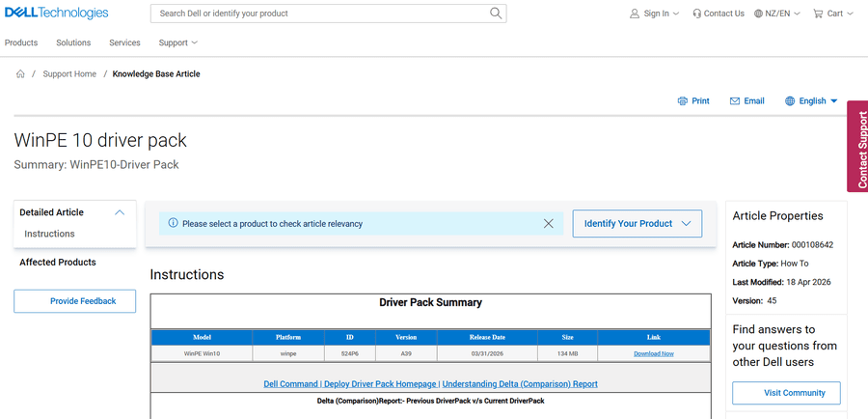This screenshot has width=868, height=419.
Task: Click the Model column header
Action: coord(202,337)
